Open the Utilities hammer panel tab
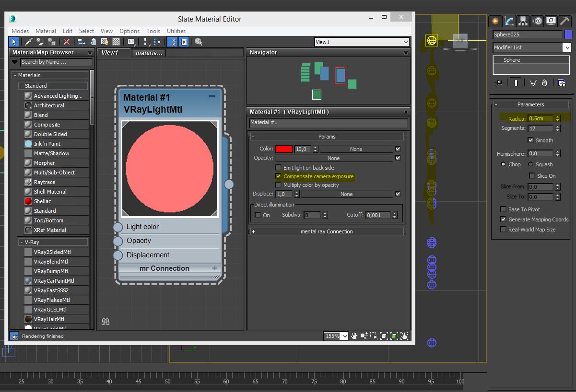 (x=565, y=21)
